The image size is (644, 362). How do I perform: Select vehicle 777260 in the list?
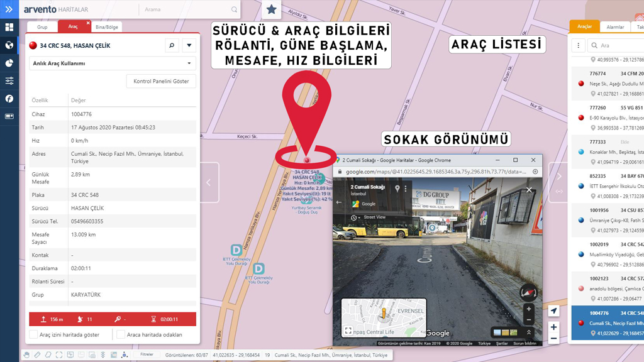(608, 118)
